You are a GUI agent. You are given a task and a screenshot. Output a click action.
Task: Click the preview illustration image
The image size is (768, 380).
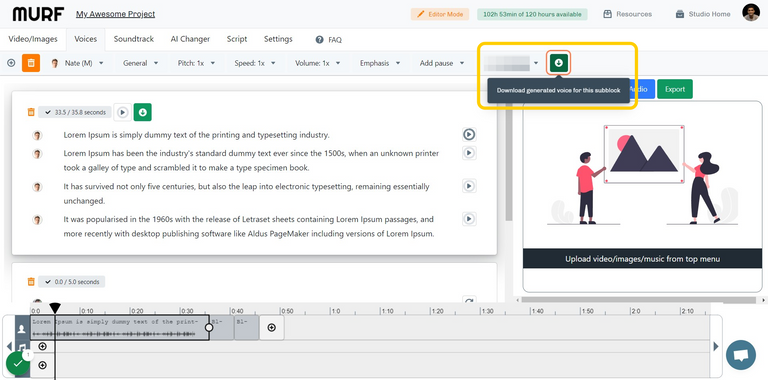(642, 174)
